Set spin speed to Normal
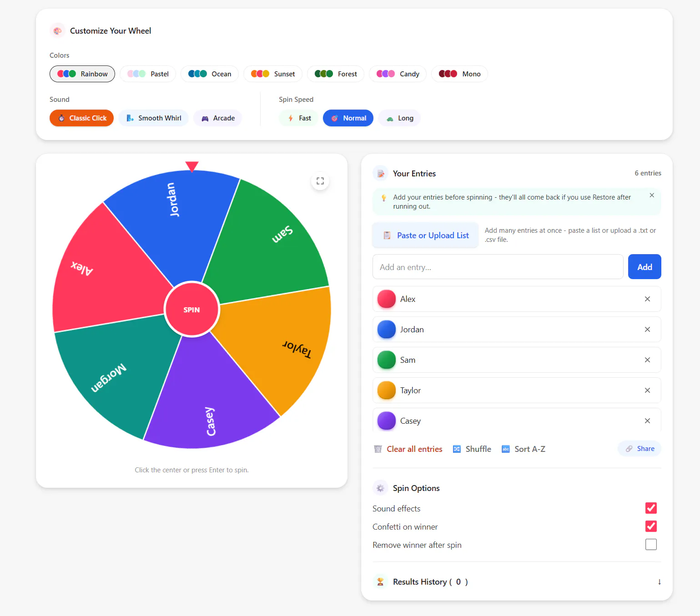Screen dimensions: 700x616 348,118
